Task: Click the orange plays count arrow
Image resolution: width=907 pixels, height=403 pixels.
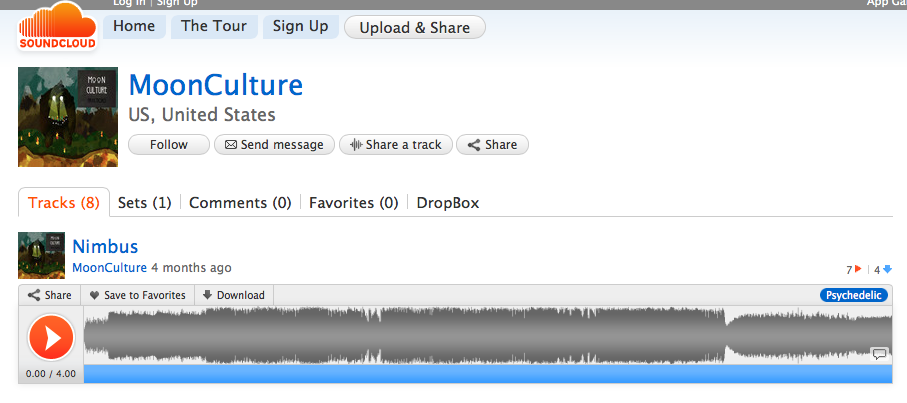Action: click(x=858, y=269)
